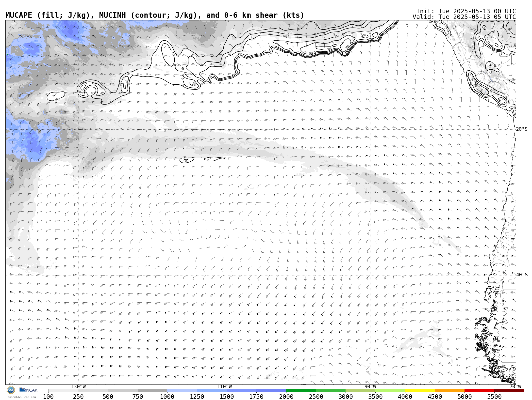
Task: Pick the medium green 2500–3000 colorbar swatch
Action: click(331, 391)
